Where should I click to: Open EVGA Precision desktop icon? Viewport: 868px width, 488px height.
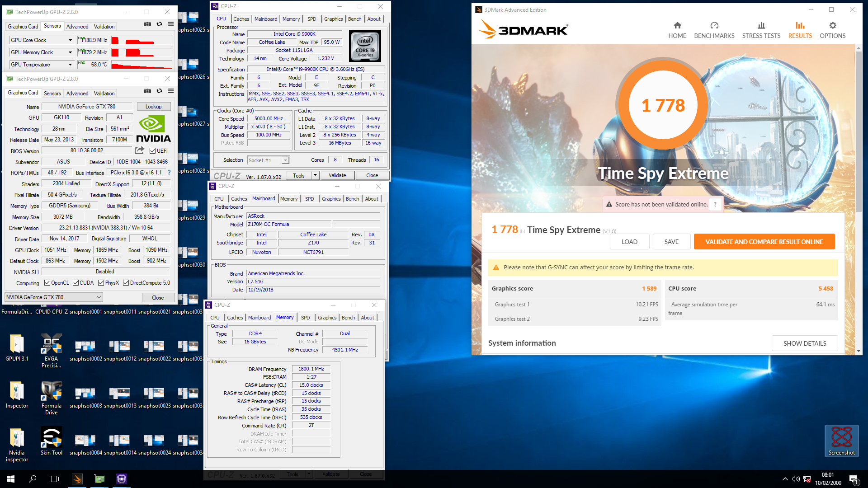52,351
